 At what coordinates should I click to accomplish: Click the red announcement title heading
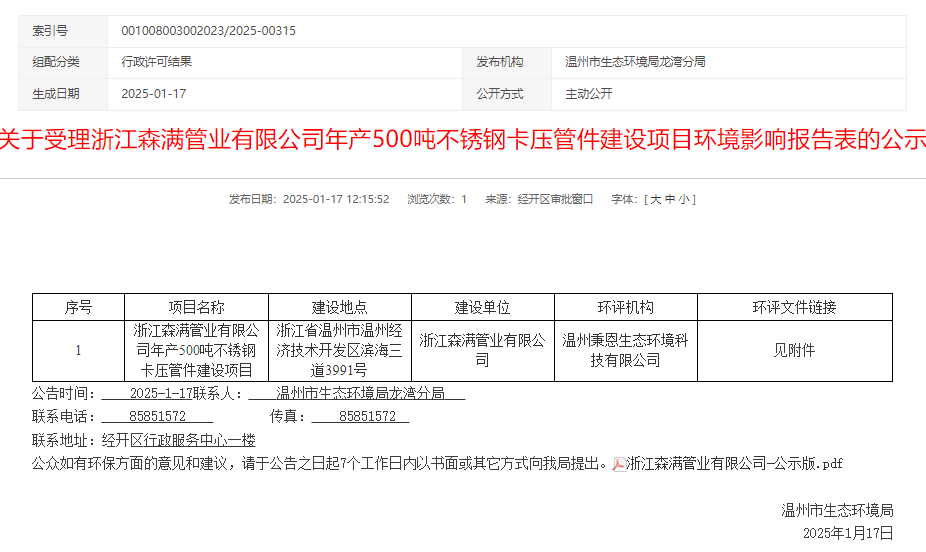[463, 140]
